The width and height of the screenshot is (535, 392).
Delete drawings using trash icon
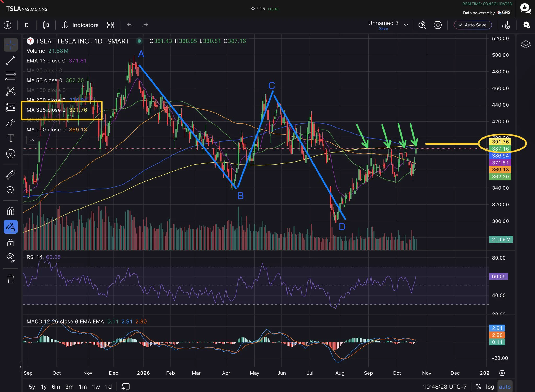tap(10, 279)
